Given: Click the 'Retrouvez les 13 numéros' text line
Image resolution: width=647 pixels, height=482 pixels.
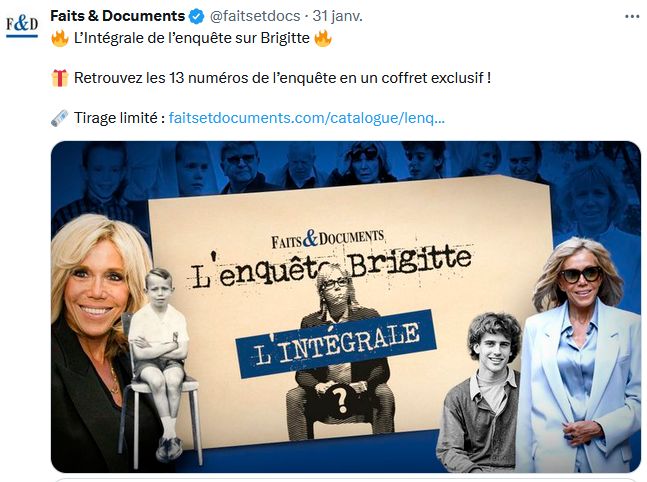Looking at the screenshot, I should pyautogui.click(x=282, y=78).
